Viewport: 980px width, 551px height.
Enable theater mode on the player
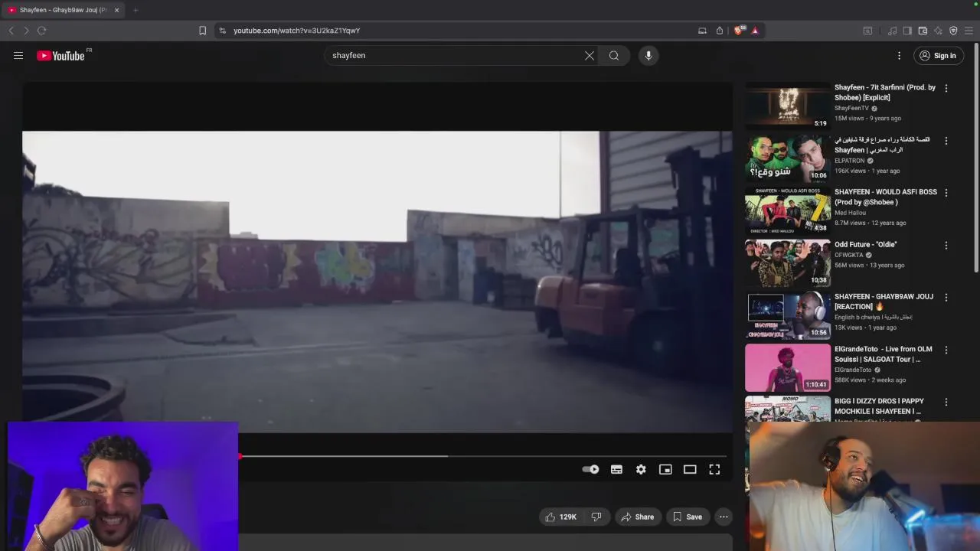coord(690,469)
